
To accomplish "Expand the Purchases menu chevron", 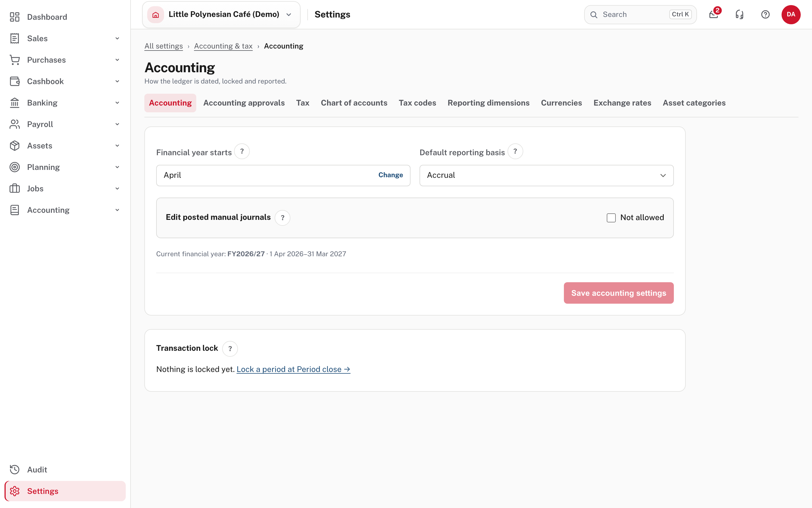I will (118, 60).
